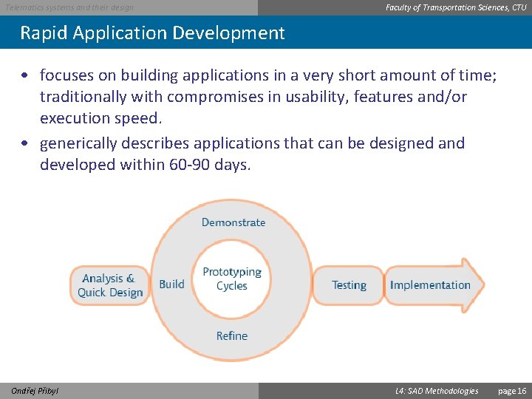Click the 'Faculty of Transportation Sciences, CTU' header
The height and width of the screenshot is (399, 532).
[456, 7]
